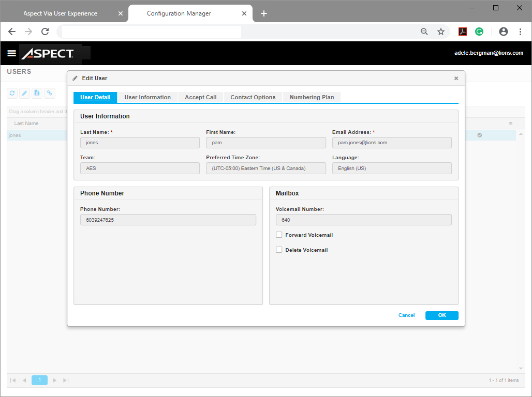Select the edit pencil icon above the user grid
The image size is (532, 397).
coord(24,93)
